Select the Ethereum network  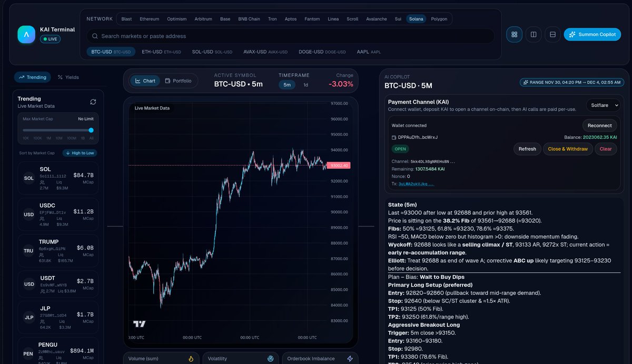point(150,19)
